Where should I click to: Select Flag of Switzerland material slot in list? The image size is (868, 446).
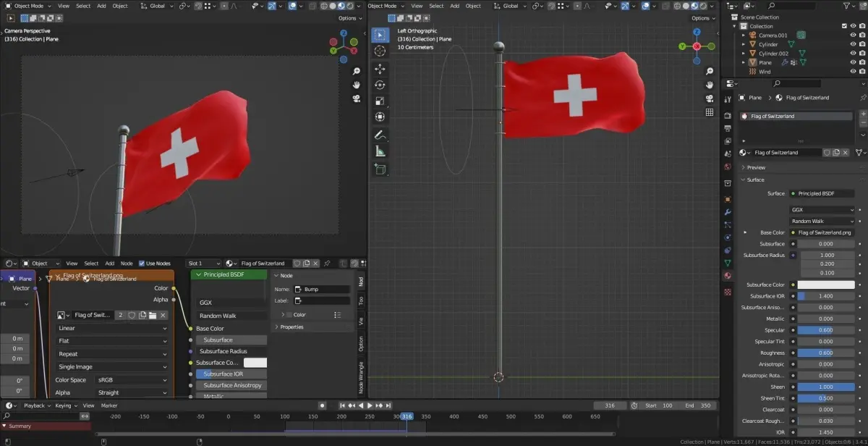coord(796,116)
